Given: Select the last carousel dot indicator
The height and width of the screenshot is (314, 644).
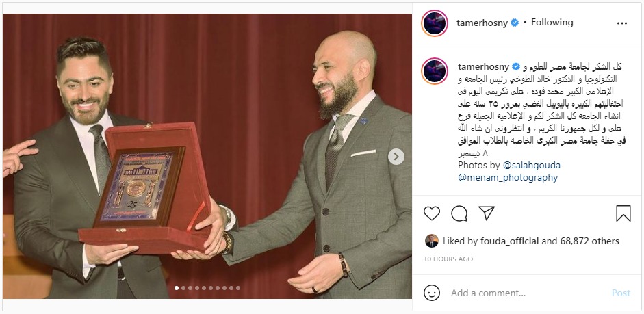Looking at the screenshot, I should 238,288.
